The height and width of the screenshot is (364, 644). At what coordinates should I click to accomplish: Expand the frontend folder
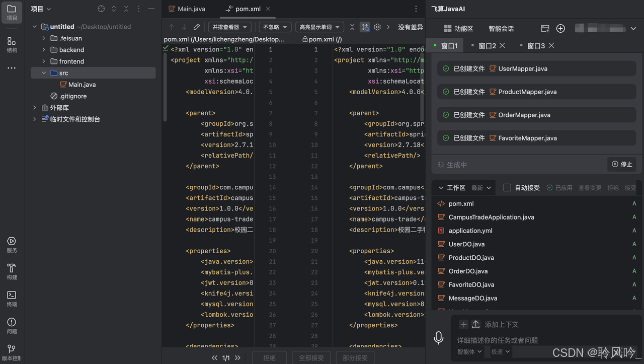(44, 61)
